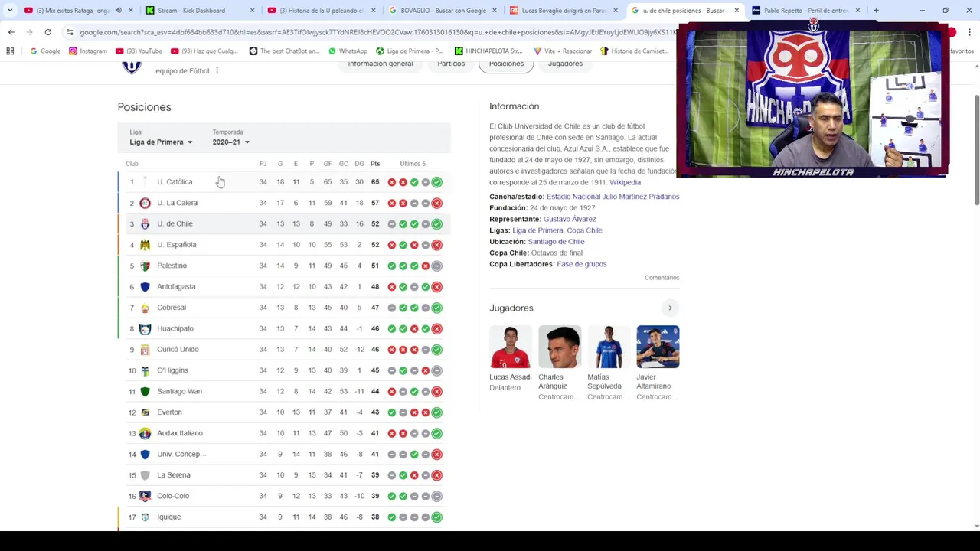Viewport: 980px width, 551px height.
Task: Click the Últimos 5 column header
Action: (413, 164)
